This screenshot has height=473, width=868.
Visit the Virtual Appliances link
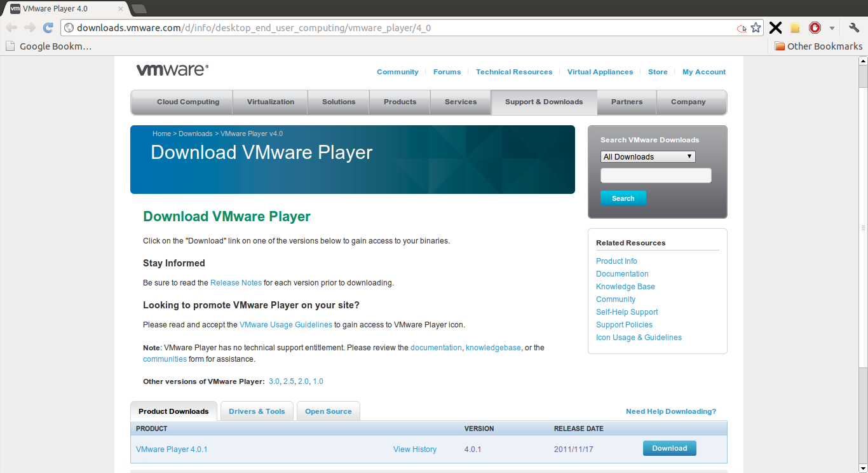pos(600,72)
